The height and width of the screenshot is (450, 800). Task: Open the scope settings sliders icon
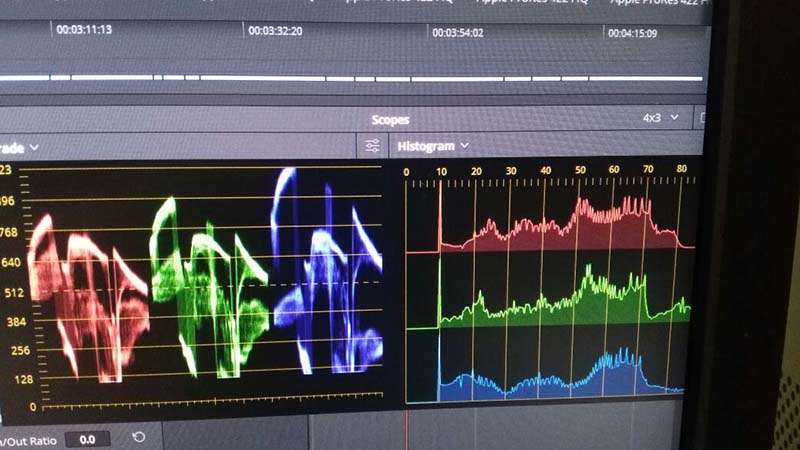(x=372, y=146)
